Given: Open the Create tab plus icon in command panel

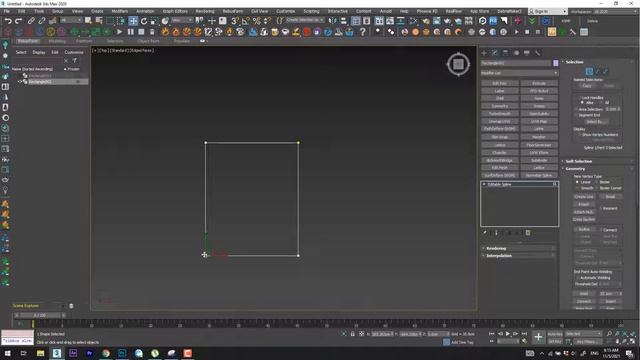Looking at the screenshot, I should 484,53.
